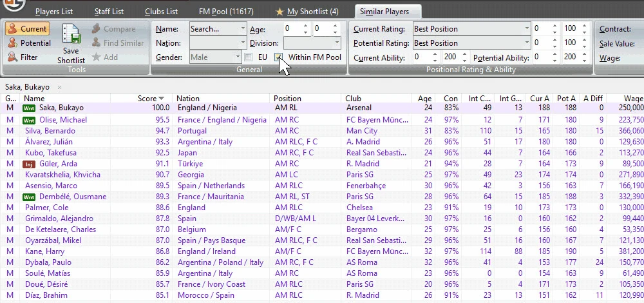Click the Save Shortlist icon
The height and width of the screenshot is (303, 644).
tap(71, 35)
